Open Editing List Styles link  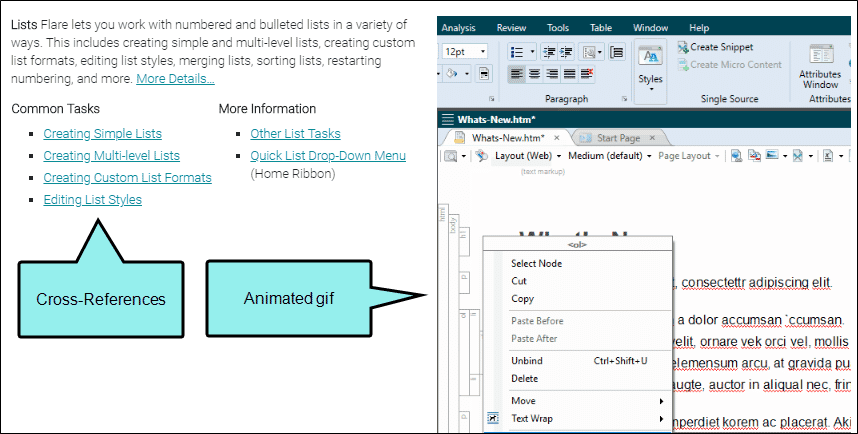92,200
